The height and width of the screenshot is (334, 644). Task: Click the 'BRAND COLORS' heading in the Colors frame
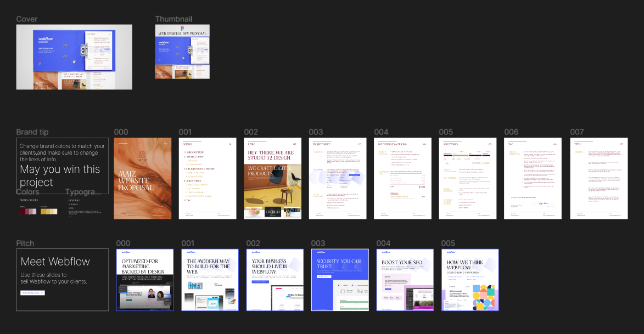tap(29, 200)
